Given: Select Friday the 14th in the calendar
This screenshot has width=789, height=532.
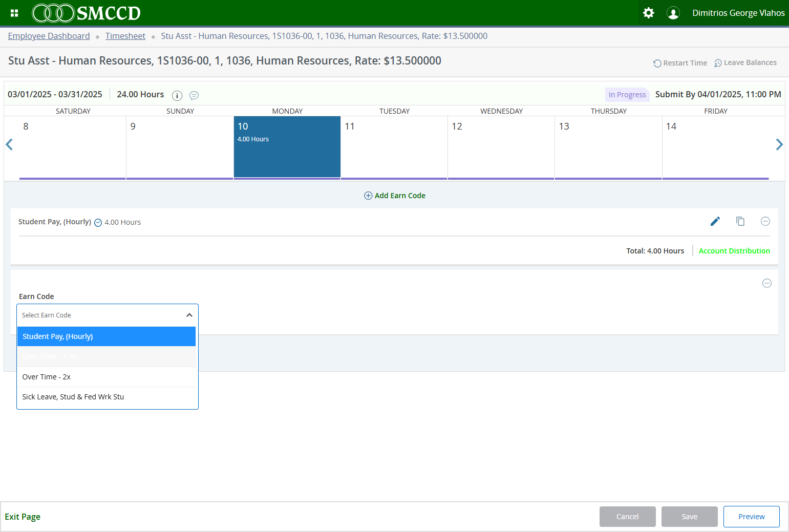Looking at the screenshot, I should 716,147.
